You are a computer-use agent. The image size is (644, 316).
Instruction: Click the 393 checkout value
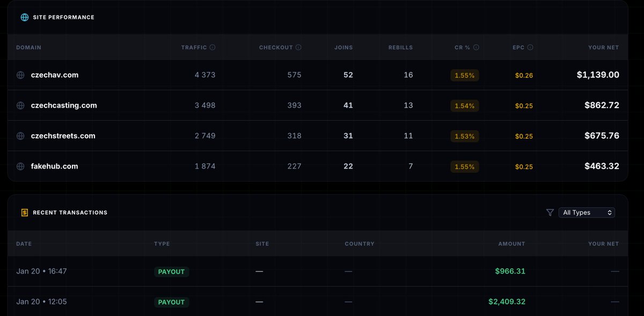pyautogui.click(x=294, y=106)
